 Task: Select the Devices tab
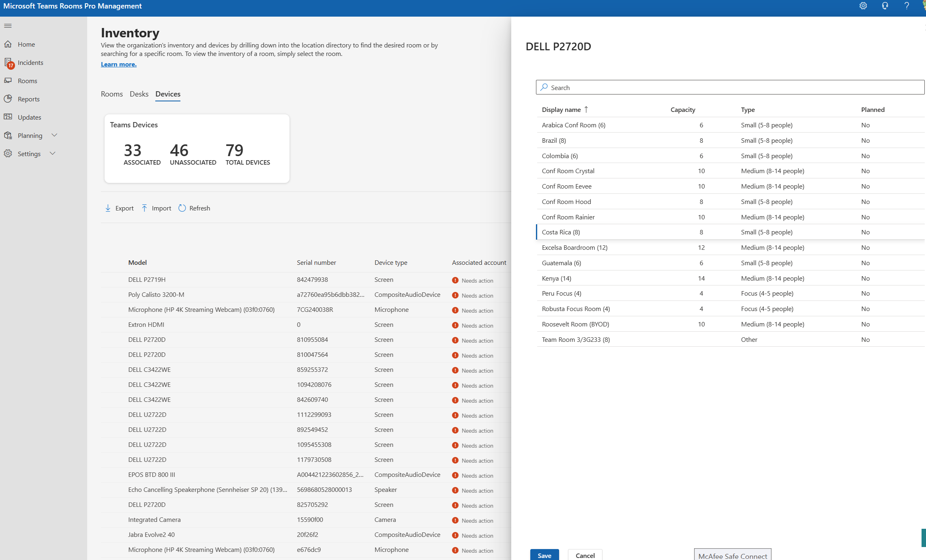(x=168, y=94)
